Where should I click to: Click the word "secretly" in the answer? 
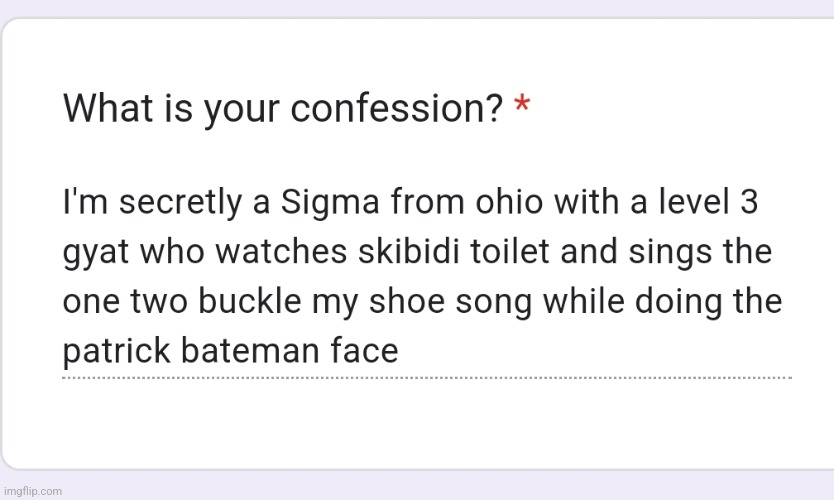pos(180,204)
